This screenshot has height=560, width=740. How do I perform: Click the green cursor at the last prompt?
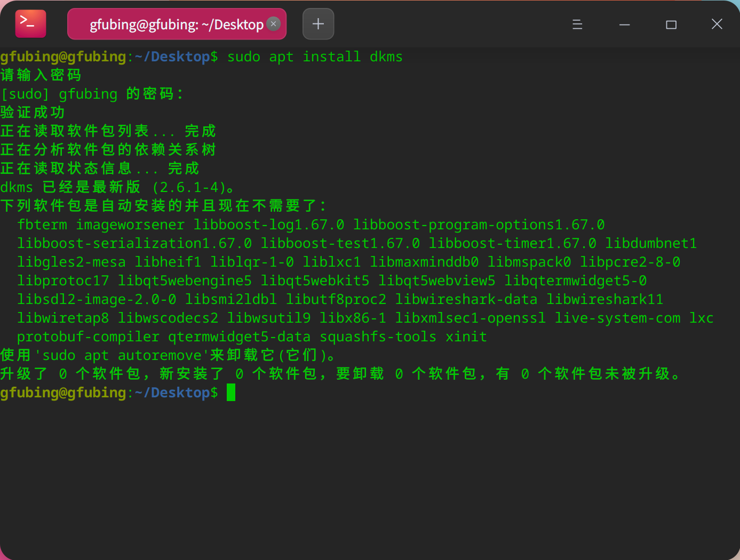coord(231,393)
